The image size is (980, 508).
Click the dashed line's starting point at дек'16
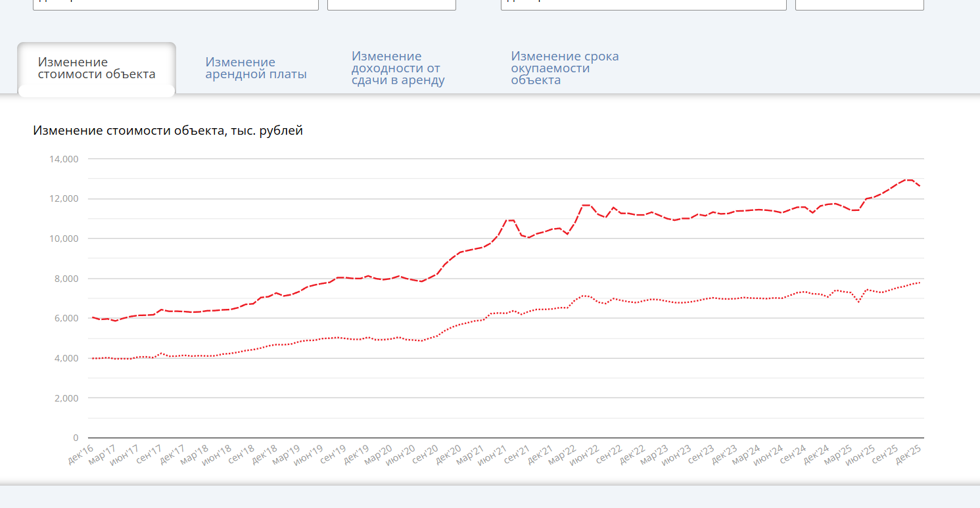click(92, 317)
